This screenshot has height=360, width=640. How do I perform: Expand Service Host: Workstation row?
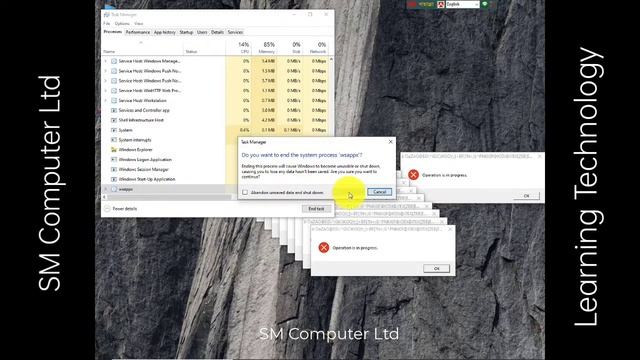pos(106,100)
